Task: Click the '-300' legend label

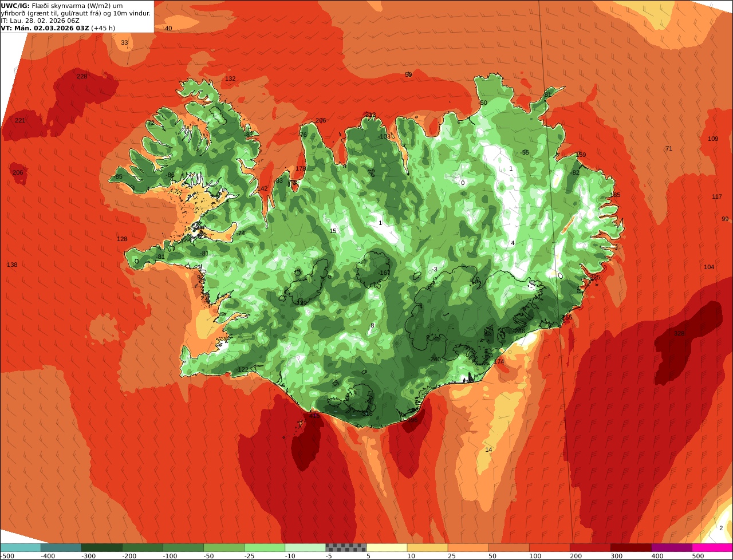Action: [x=88, y=556]
